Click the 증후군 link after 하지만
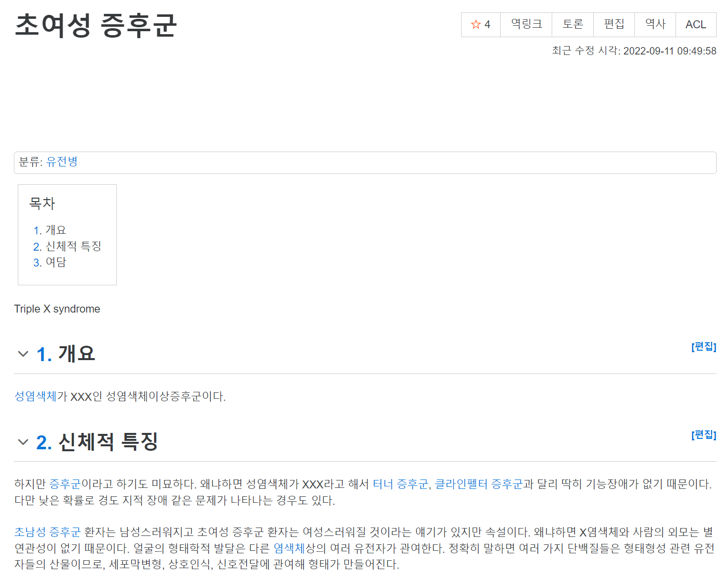Viewport: 728px width, 584px height. [65, 484]
